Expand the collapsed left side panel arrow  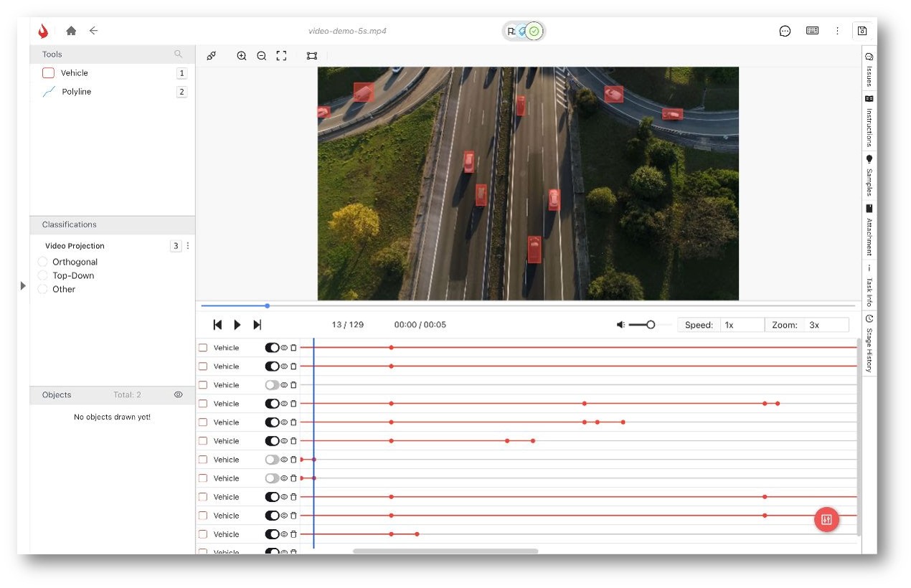[23, 285]
